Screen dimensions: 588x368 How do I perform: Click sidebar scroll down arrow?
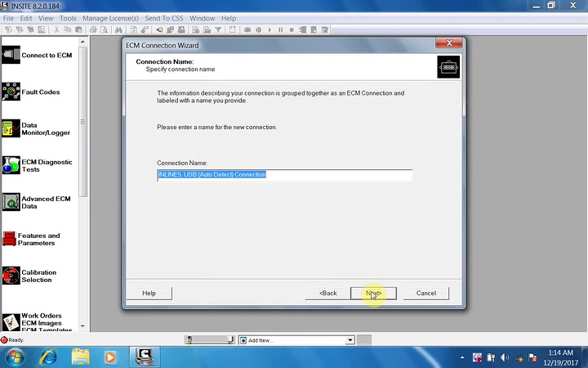point(82,326)
